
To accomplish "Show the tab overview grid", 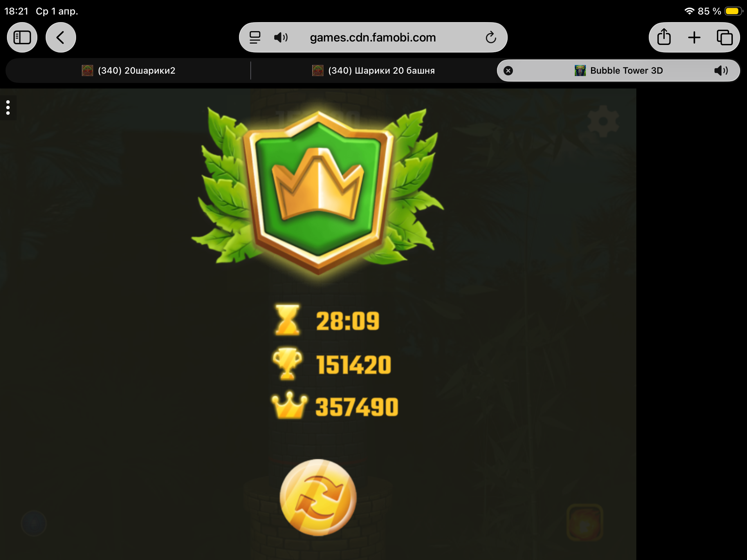I will 725,37.
